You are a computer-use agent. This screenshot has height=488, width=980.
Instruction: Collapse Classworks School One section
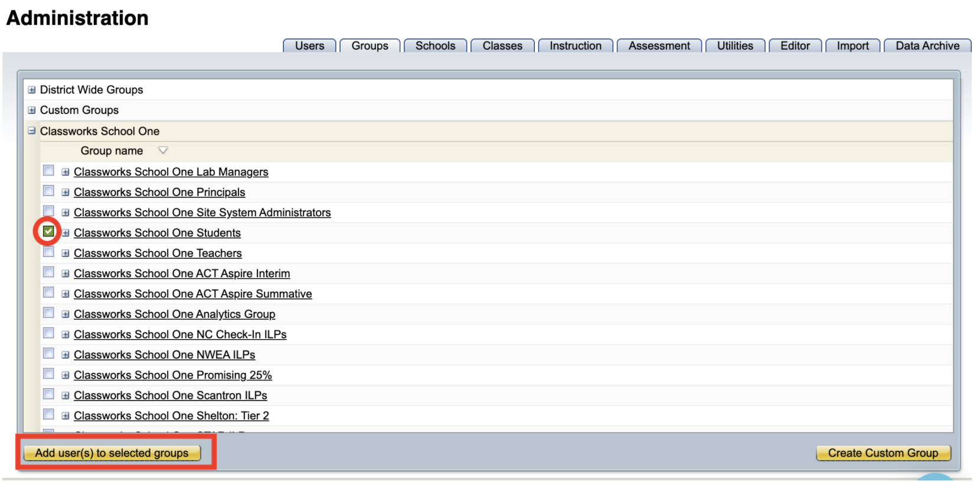[32, 131]
